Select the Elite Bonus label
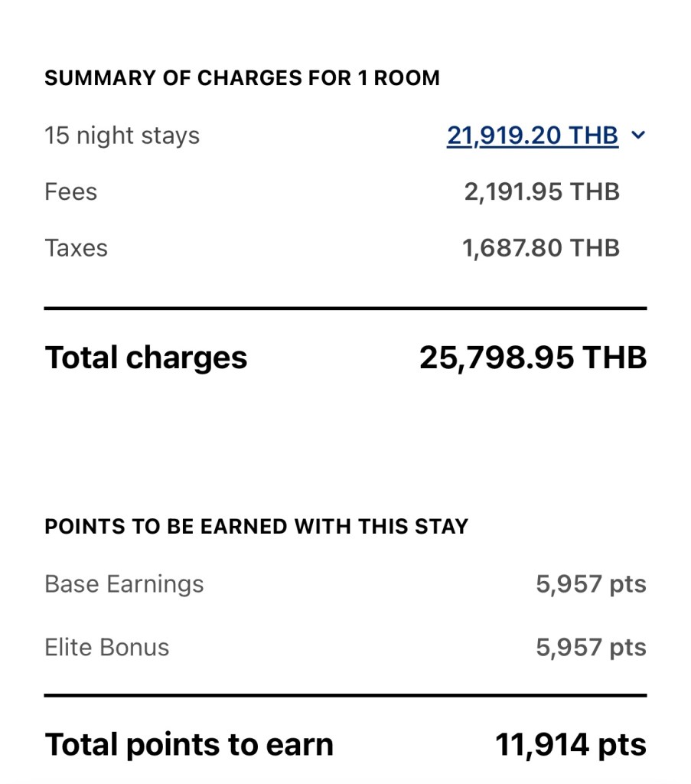Screen dimensions: 691x784 106,647
